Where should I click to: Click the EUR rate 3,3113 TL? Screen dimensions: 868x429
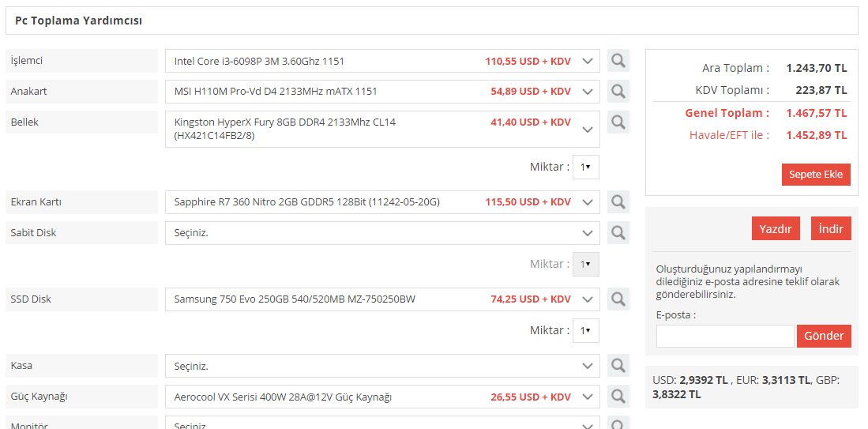[x=787, y=380]
